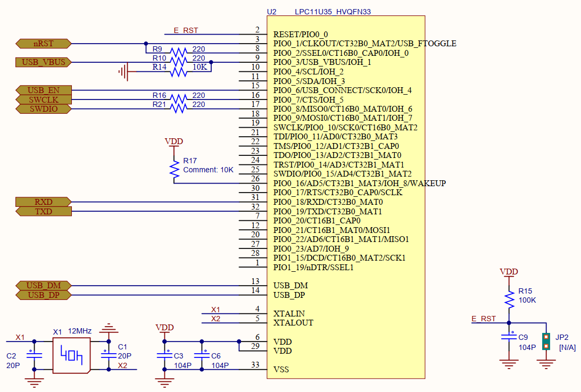Select the USB_VBUS port symbol
Image resolution: width=581 pixels, height=392 pixels.
[x=44, y=62]
